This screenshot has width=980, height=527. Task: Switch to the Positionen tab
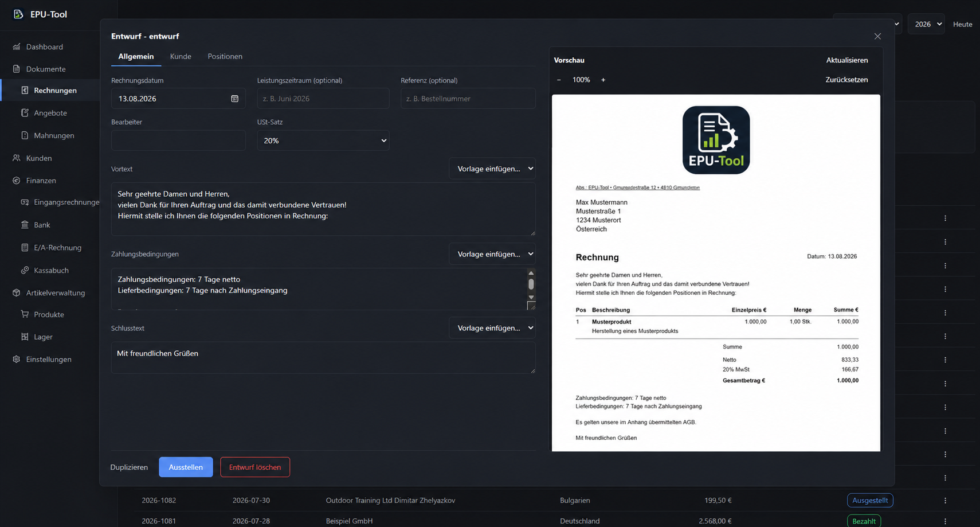[x=225, y=56]
